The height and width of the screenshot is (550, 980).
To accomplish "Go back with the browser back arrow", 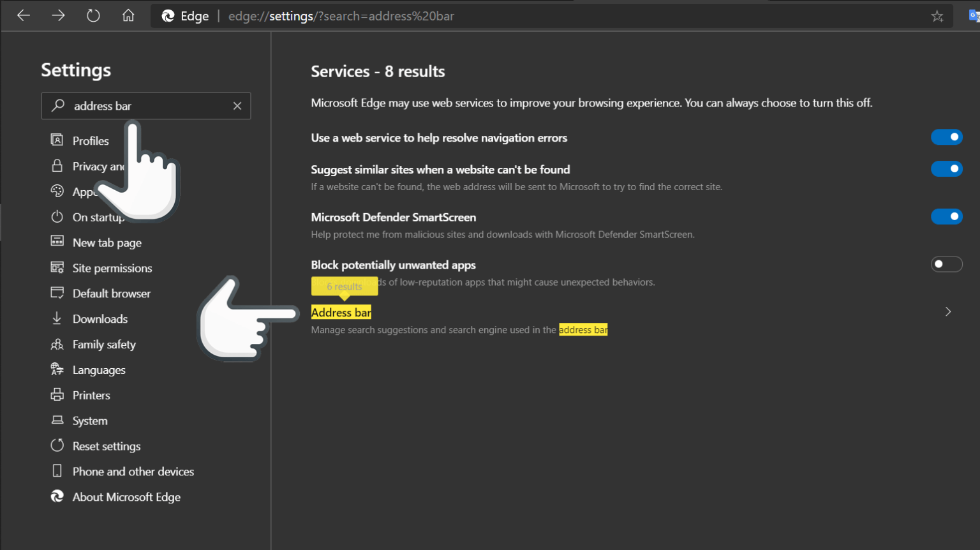I will 24,16.
